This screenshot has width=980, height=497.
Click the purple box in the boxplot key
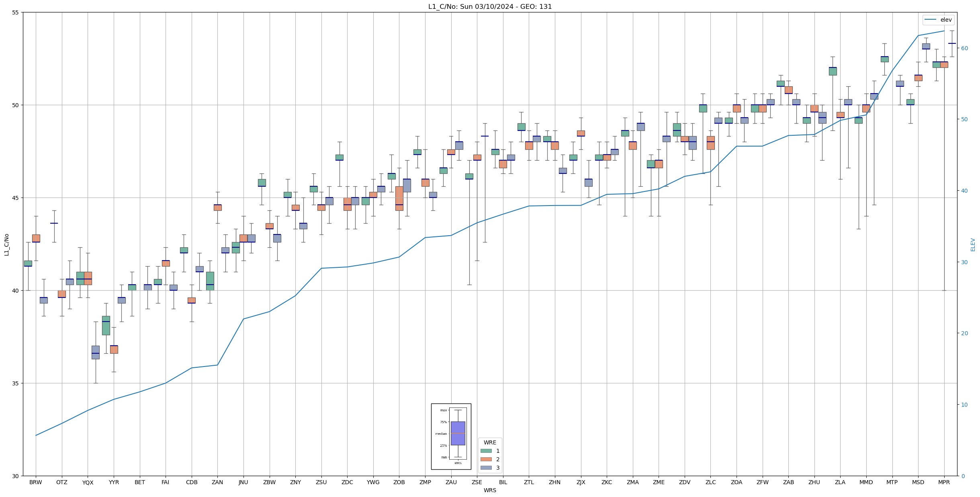pyautogui.click(x=458, y=433)
